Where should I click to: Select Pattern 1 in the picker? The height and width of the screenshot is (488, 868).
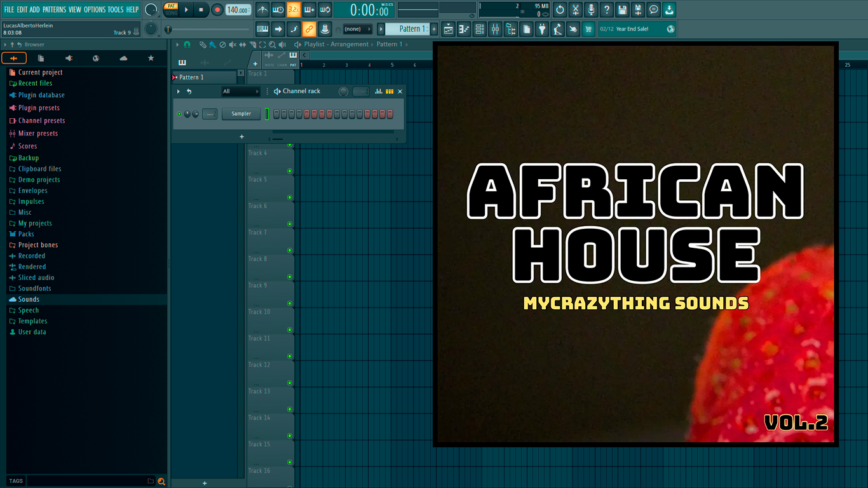pyautogui.click(x=205, y=77)
